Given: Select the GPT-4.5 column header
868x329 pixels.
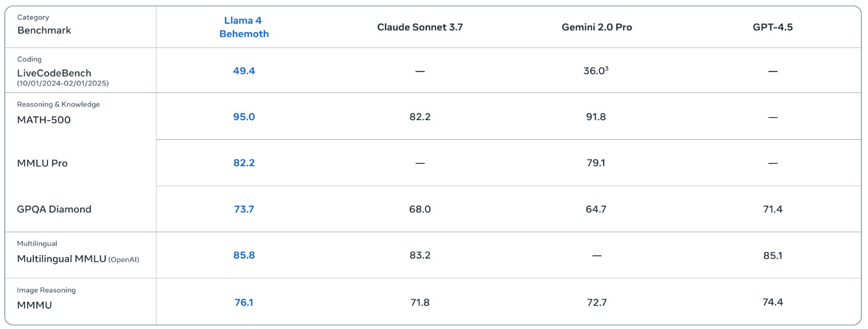Looking at the screenshot, I should (x=773, y=27).
